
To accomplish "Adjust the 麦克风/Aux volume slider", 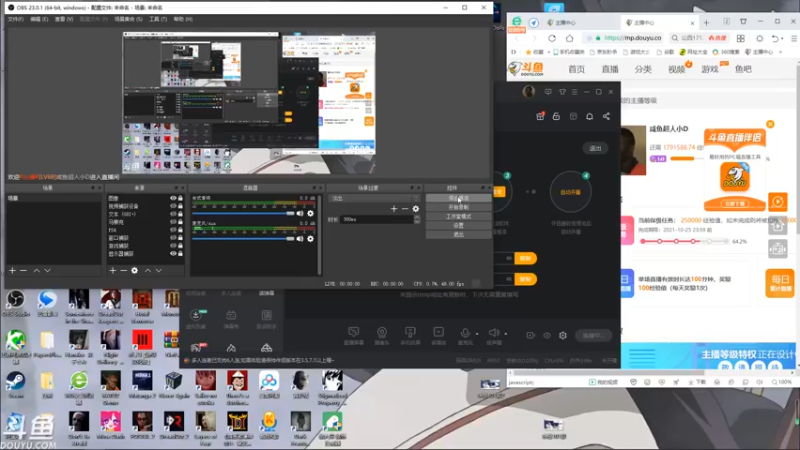I will coord(243,239).
